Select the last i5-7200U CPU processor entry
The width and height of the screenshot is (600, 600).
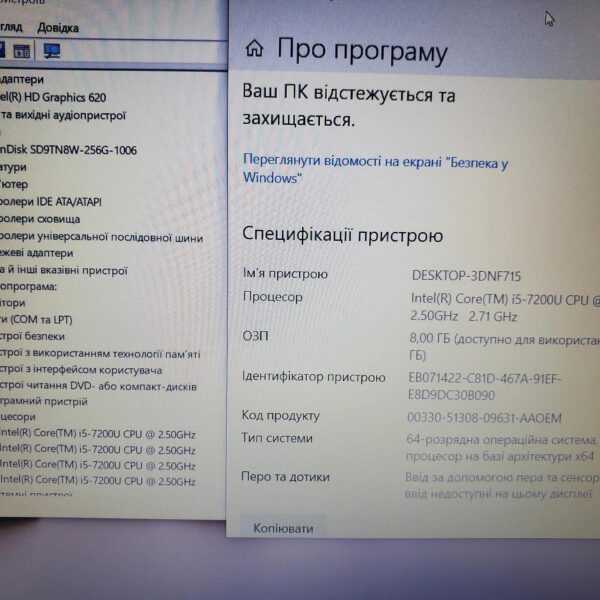pyautogui.click(x=98, y=481)
